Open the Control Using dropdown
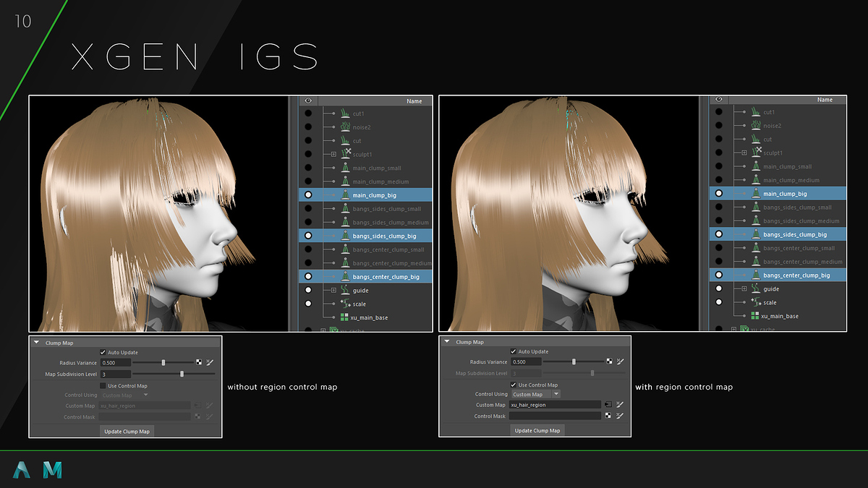This screenshot has width=868, height=488. click(x=556, y=394)
